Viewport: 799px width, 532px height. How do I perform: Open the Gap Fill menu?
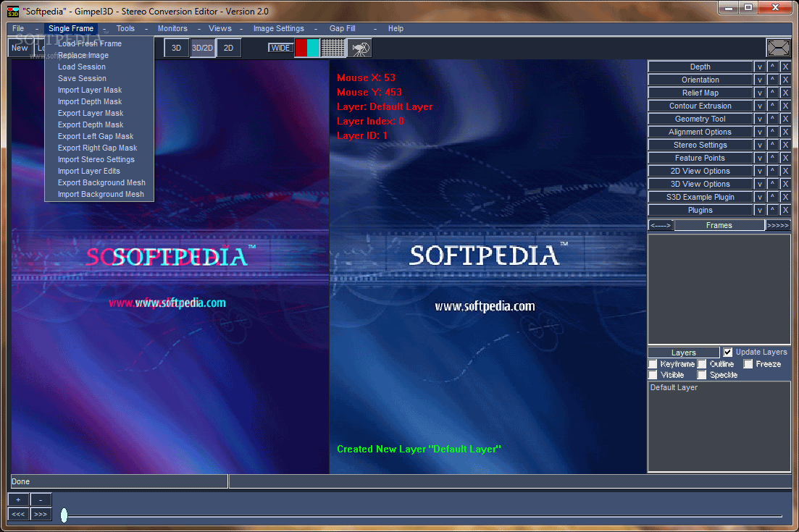[x=342, y=28]
